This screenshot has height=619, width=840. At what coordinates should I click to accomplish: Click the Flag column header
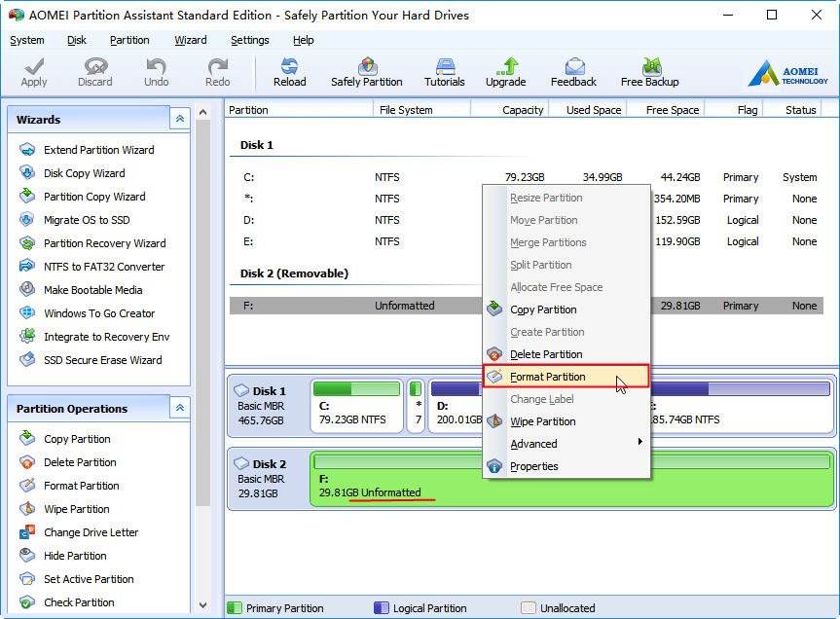click(734, 110)
